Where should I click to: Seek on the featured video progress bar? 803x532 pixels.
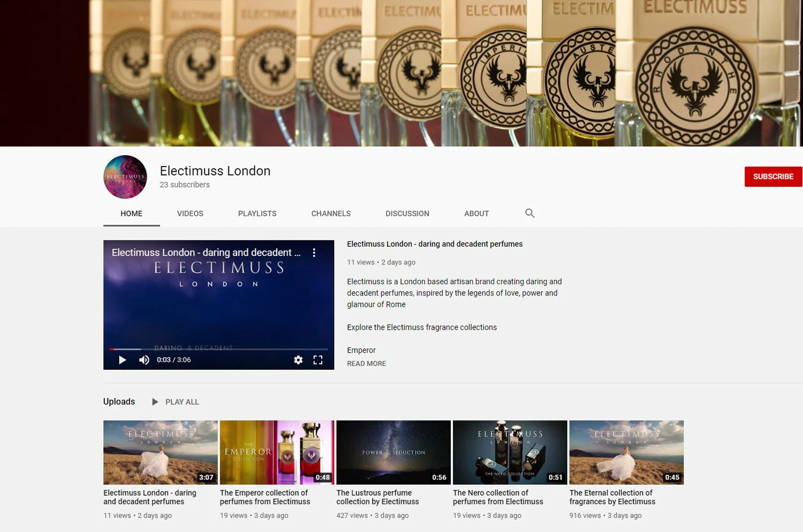click(x=219, y=349)
